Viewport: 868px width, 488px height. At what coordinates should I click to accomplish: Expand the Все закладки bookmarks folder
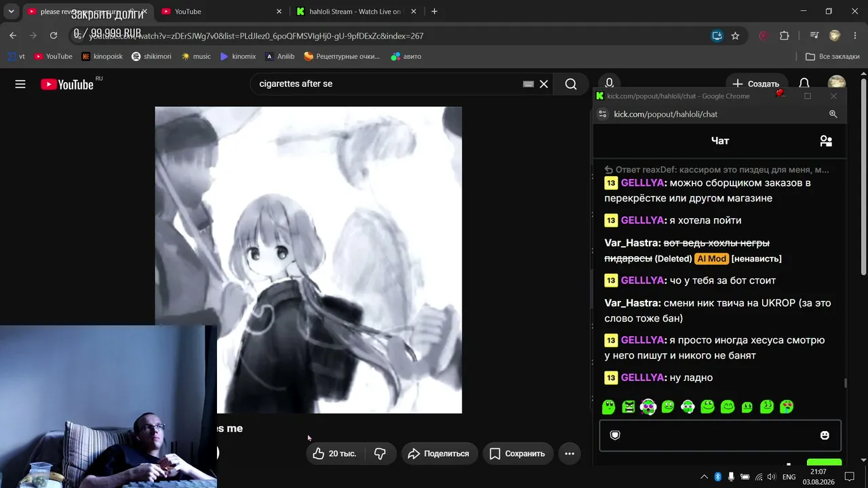(x=833, y=56)
